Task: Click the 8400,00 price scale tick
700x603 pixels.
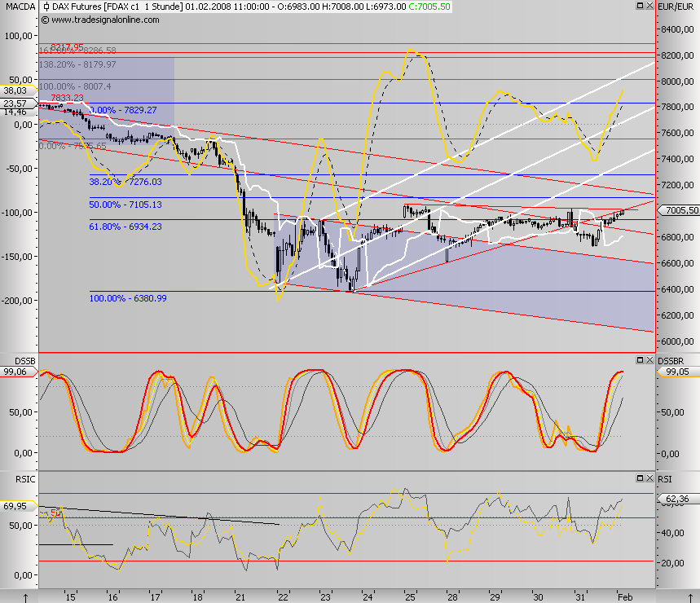Action: coord(678,29)
